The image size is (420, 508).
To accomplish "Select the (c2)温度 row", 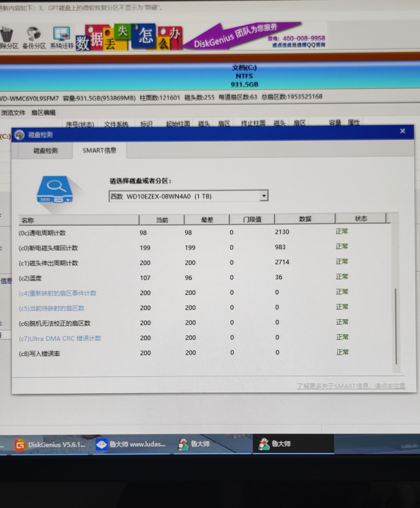I will click(204, 278).
